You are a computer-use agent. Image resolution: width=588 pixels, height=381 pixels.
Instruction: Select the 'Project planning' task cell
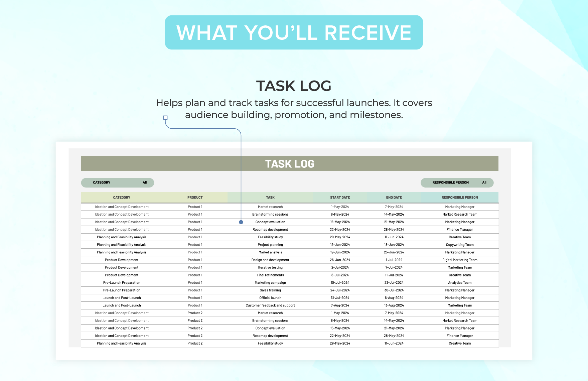click(270, 245)
